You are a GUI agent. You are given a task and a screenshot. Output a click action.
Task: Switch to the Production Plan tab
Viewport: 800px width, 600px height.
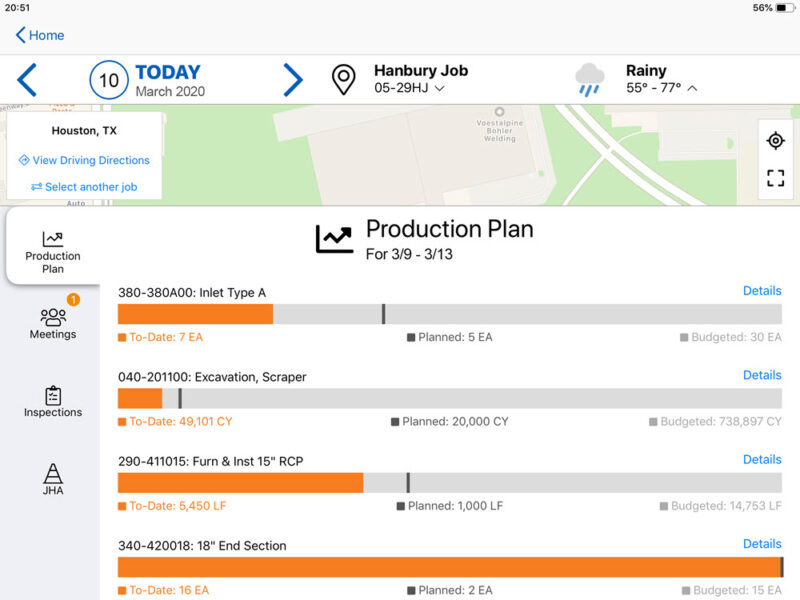pos(52,245)
